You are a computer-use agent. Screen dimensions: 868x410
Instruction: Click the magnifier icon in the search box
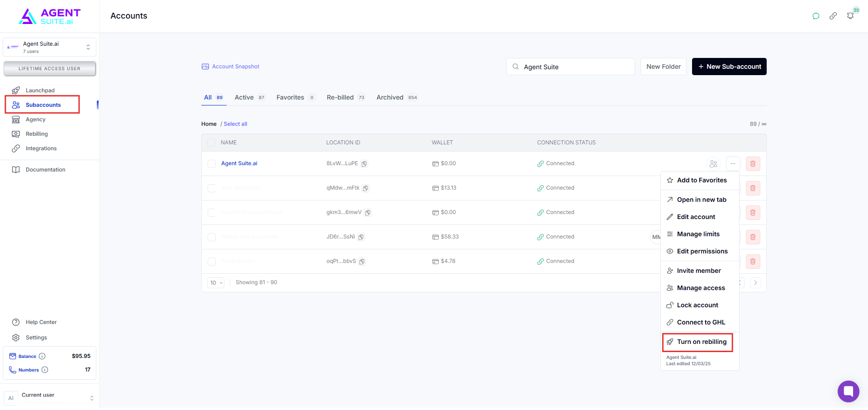click(515, 67)
